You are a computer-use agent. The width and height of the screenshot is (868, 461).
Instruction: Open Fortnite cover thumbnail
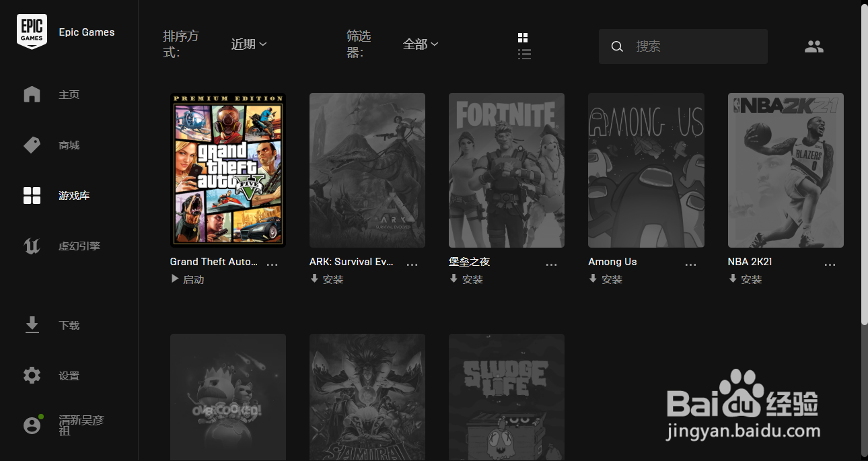507,170
